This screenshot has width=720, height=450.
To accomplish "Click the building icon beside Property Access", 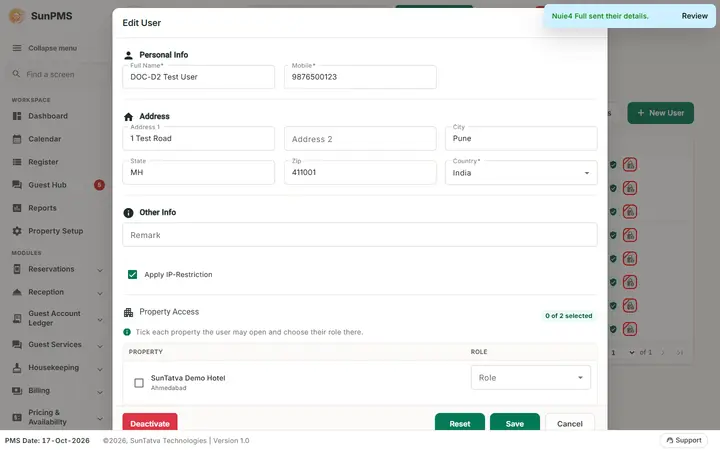I will click(x=129, y=312).
